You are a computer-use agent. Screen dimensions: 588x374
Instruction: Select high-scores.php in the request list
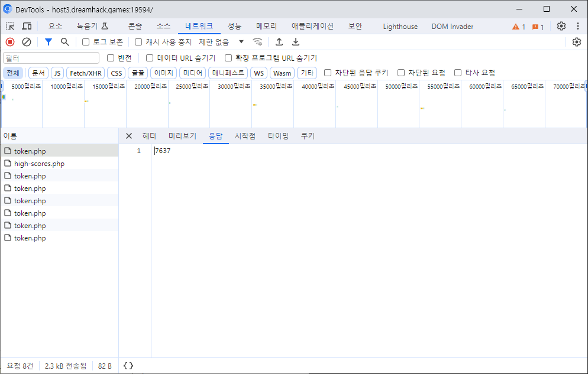click(x=39, y=164)
